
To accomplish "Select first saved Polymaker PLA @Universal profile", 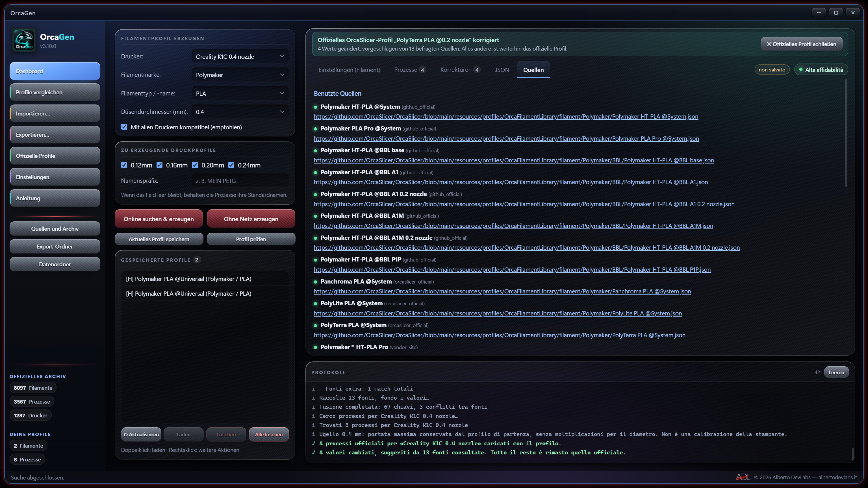I will 205,279.
